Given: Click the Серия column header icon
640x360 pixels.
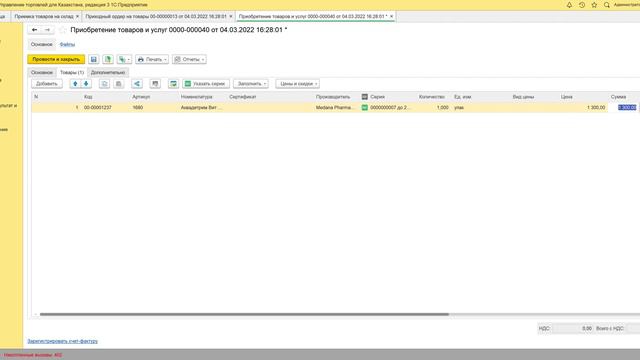Looking at the screenshot, I should (x=365, y=97).
